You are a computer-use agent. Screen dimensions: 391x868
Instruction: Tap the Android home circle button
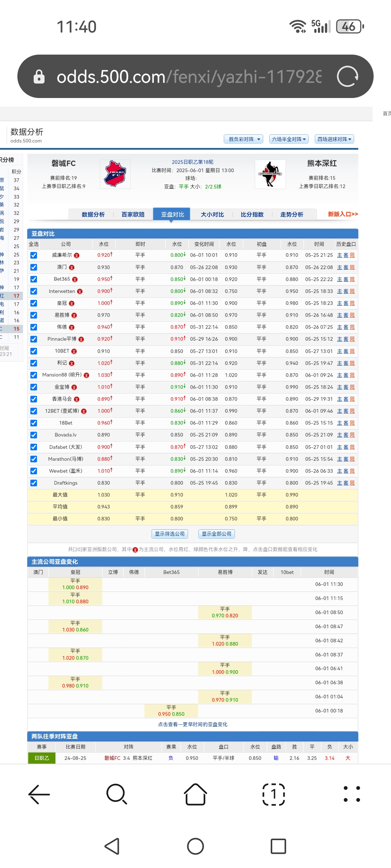pyautogui.click(x=195, y=846)
